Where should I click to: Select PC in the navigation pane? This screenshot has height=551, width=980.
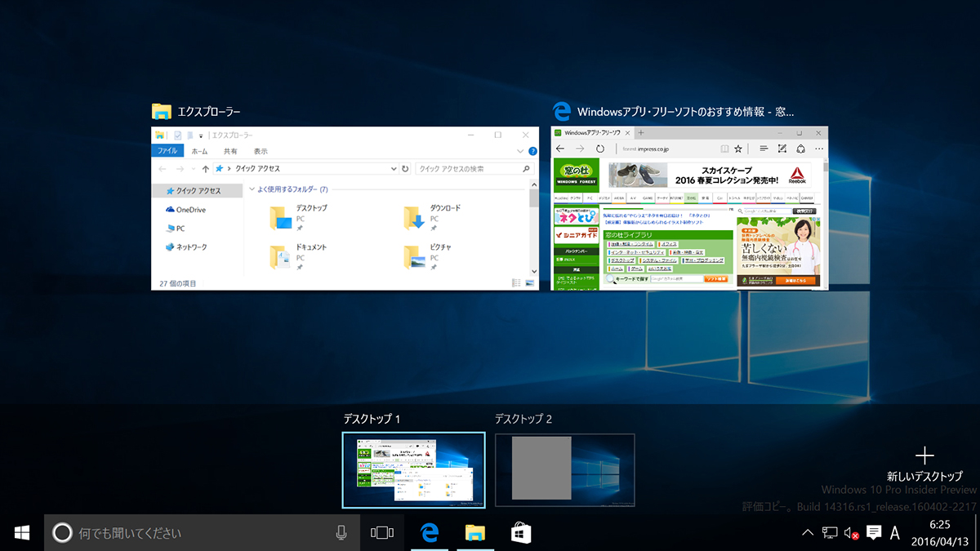click(176, 229)
